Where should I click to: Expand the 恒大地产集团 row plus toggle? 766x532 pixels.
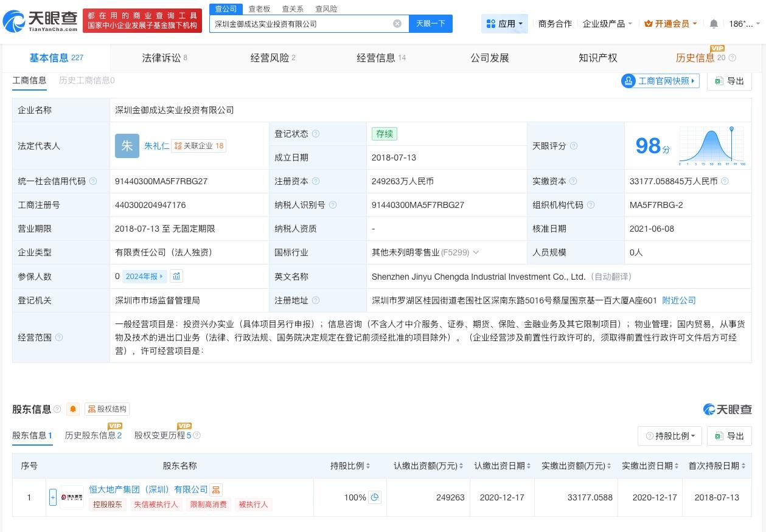[x=53, y=497]
